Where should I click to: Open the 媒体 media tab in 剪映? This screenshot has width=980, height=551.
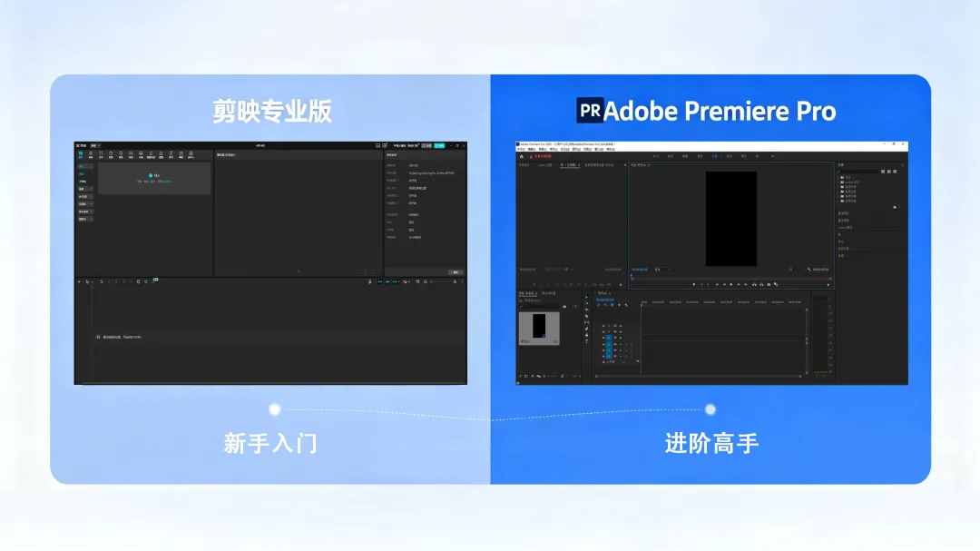(81, 154)
